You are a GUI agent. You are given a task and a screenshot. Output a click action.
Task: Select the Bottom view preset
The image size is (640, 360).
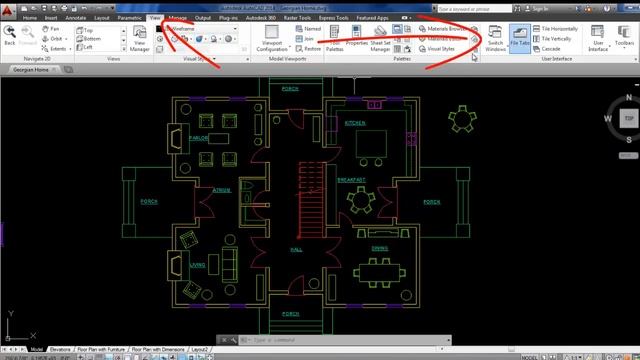[88, 38]
